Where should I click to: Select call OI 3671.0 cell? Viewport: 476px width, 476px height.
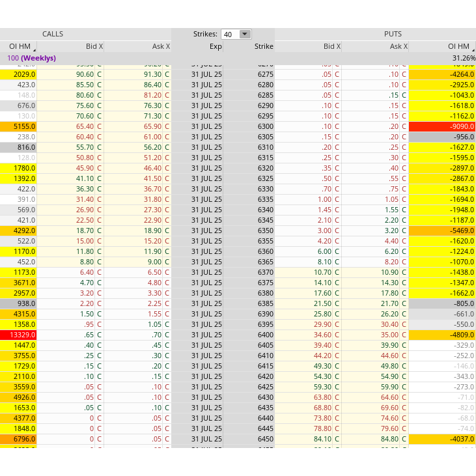[x=18, y=283]
